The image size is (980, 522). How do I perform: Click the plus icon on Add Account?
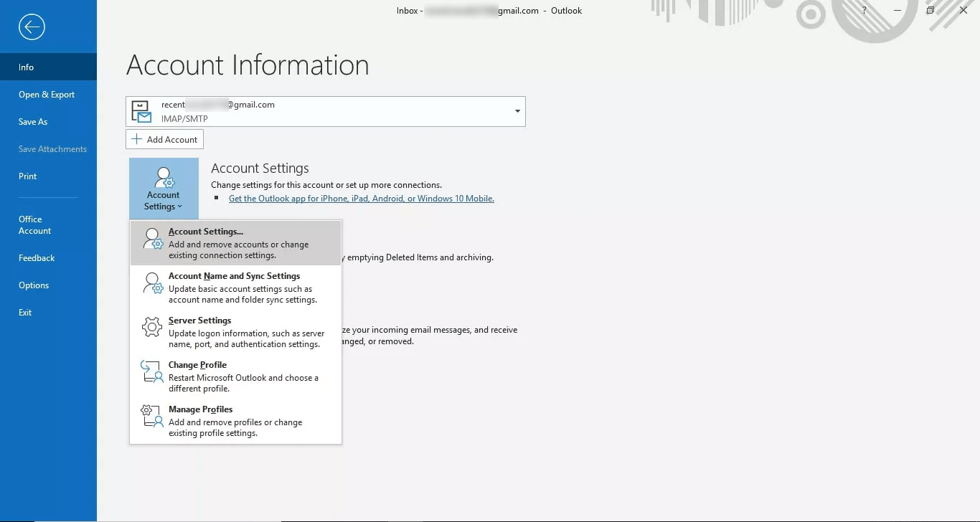coord(136,139)
